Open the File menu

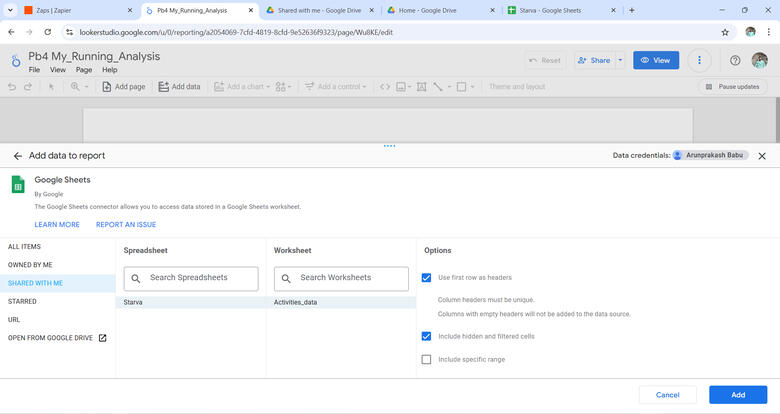point(34,70)
